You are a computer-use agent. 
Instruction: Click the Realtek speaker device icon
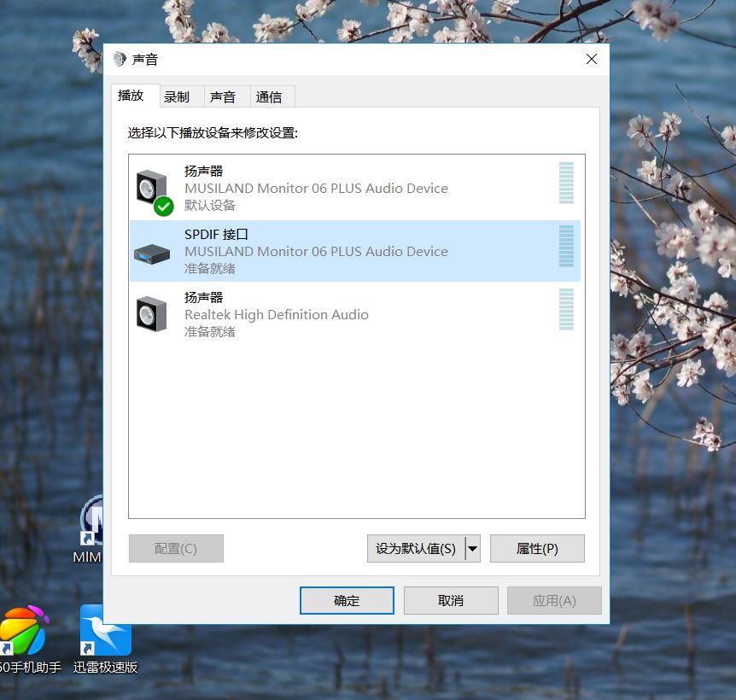point(151,313)
